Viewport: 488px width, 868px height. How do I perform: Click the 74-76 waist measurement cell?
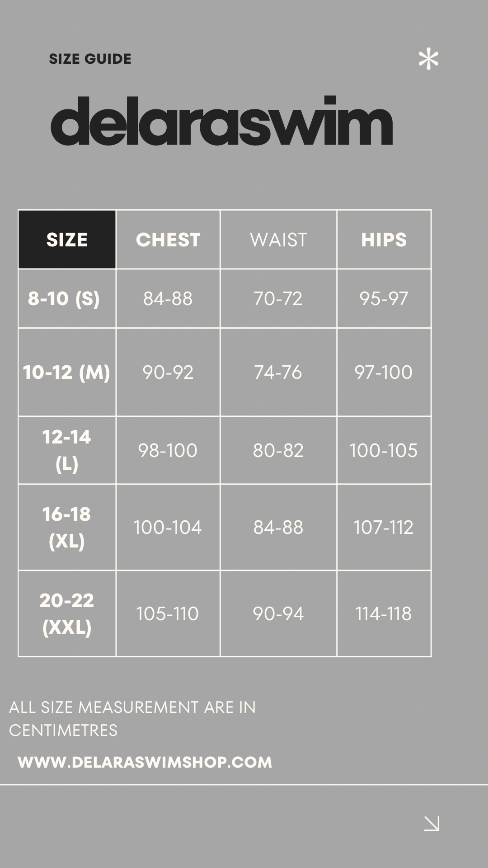(x=278, y=372)
